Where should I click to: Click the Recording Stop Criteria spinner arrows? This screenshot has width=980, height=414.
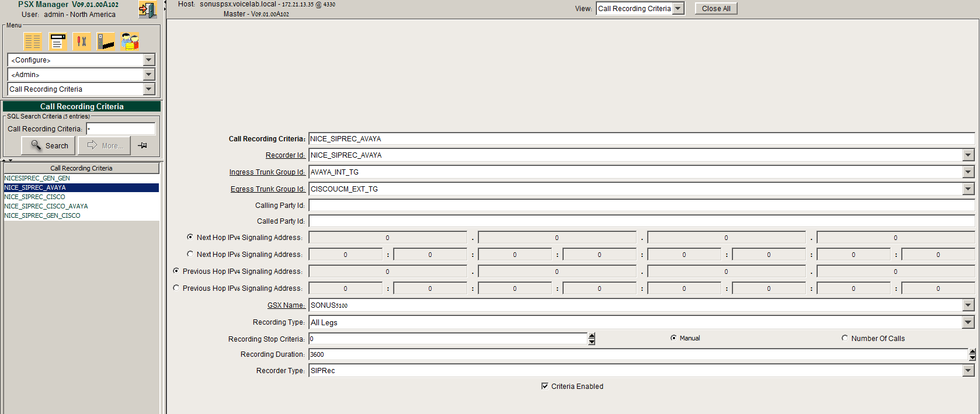click(592, 339)
